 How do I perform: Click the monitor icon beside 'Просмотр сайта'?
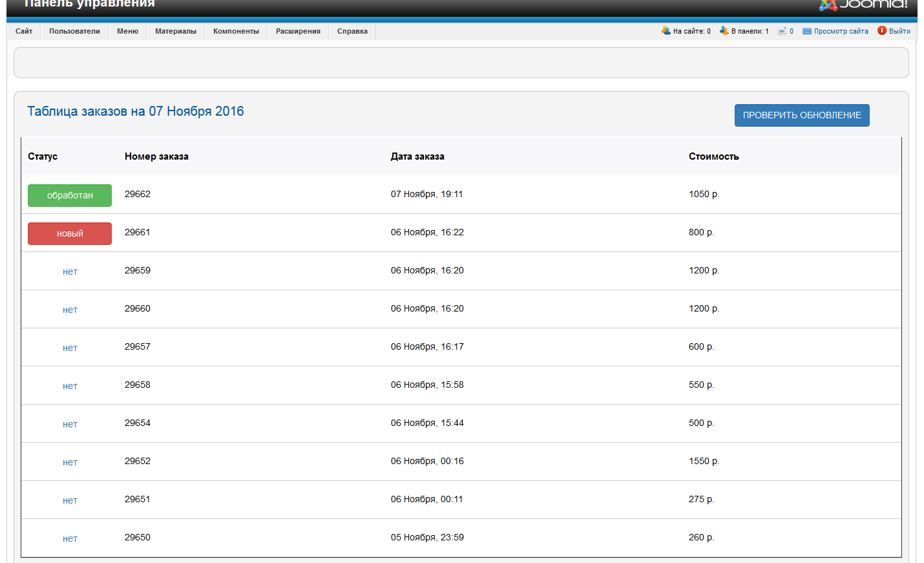coord(807,31)
